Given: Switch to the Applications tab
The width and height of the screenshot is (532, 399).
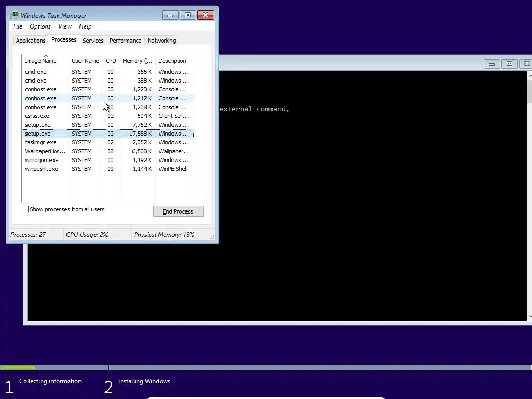Looking at the screenshot, I should coord(31,41).
